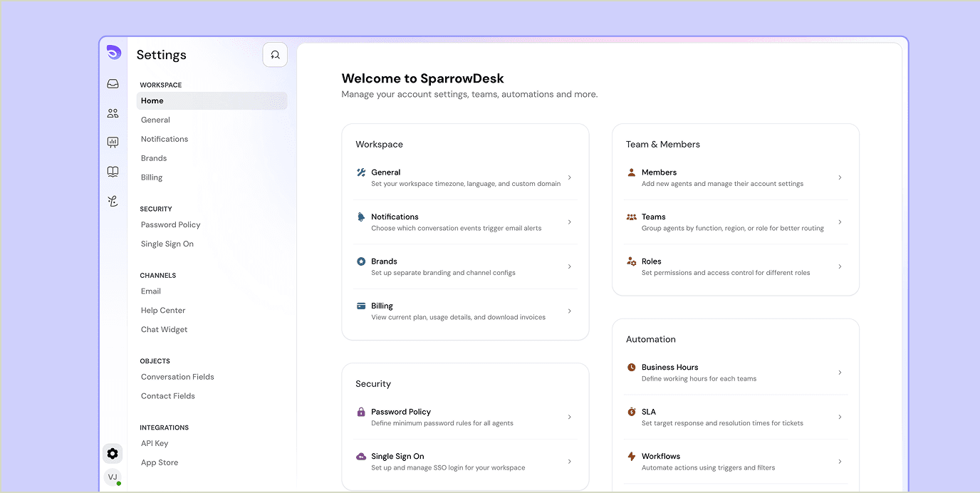
Task: Open Roles link in Team & Members card
Action: click(651, 261)
